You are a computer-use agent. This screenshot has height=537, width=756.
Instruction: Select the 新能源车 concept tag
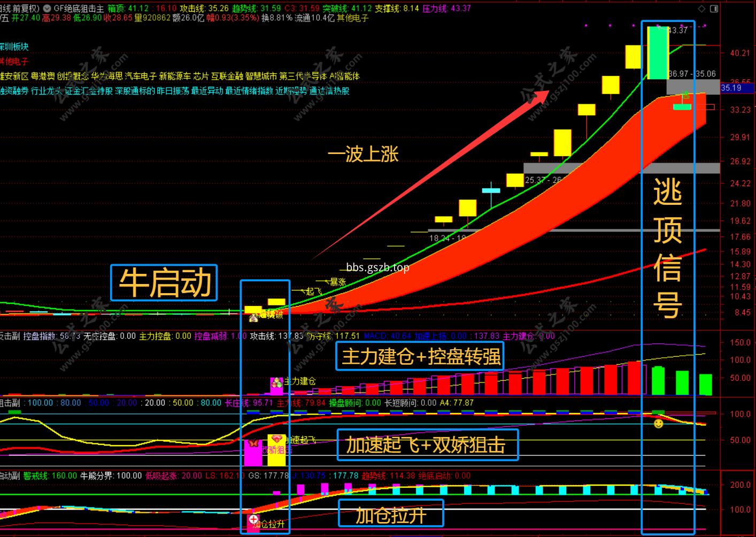click(175, 76)
